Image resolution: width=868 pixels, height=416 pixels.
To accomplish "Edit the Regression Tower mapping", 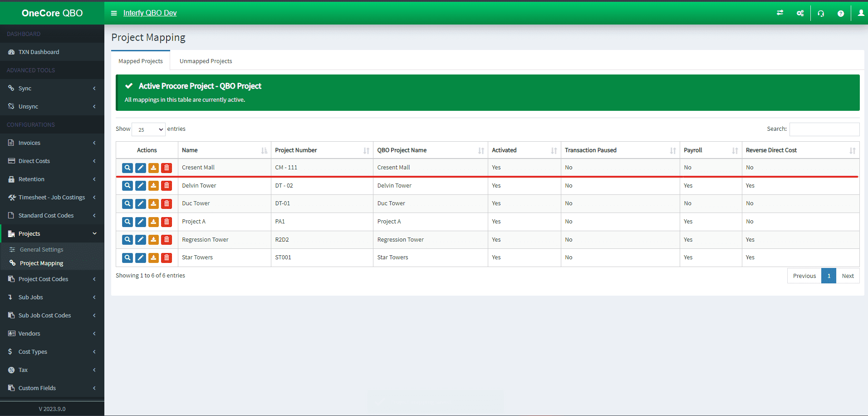I will click(x=140, y=239).
